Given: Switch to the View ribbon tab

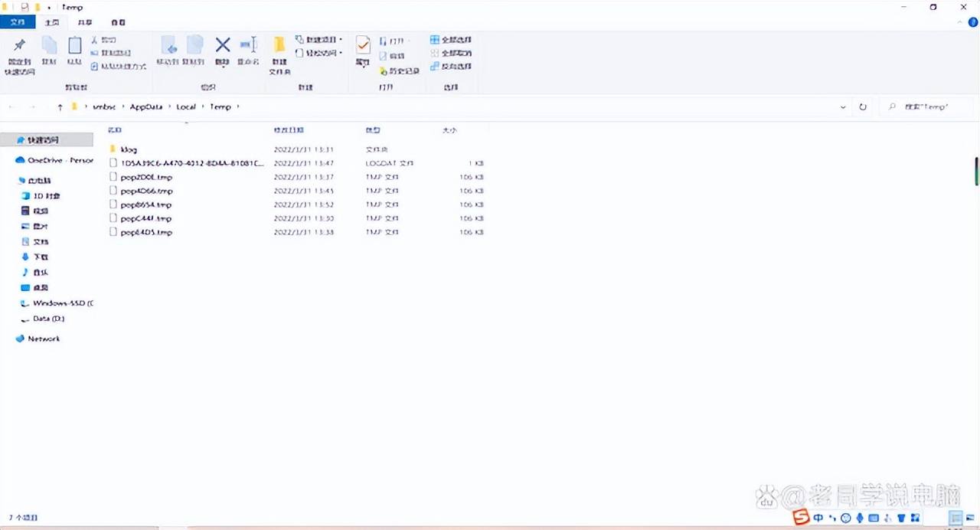Looking at the screenshot, I should point(118,23).
